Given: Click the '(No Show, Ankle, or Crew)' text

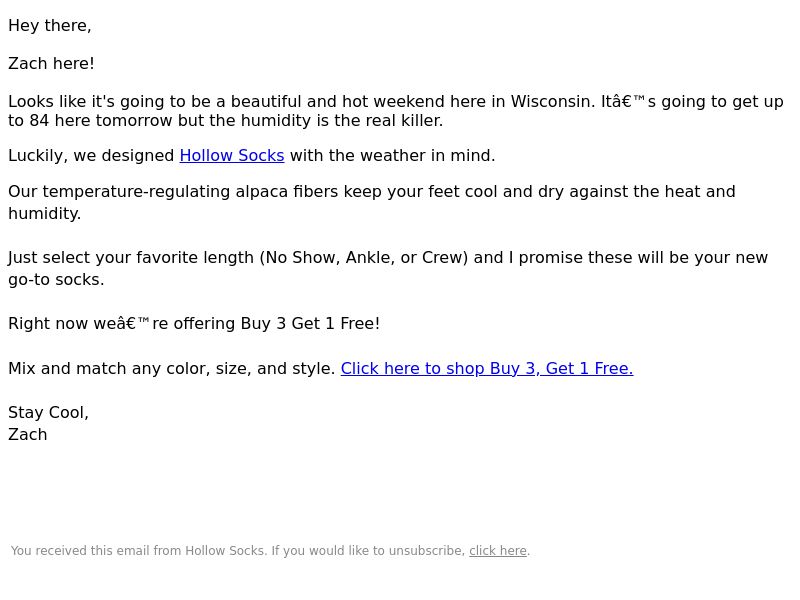Looking at the screenshot, I should 364,258.
